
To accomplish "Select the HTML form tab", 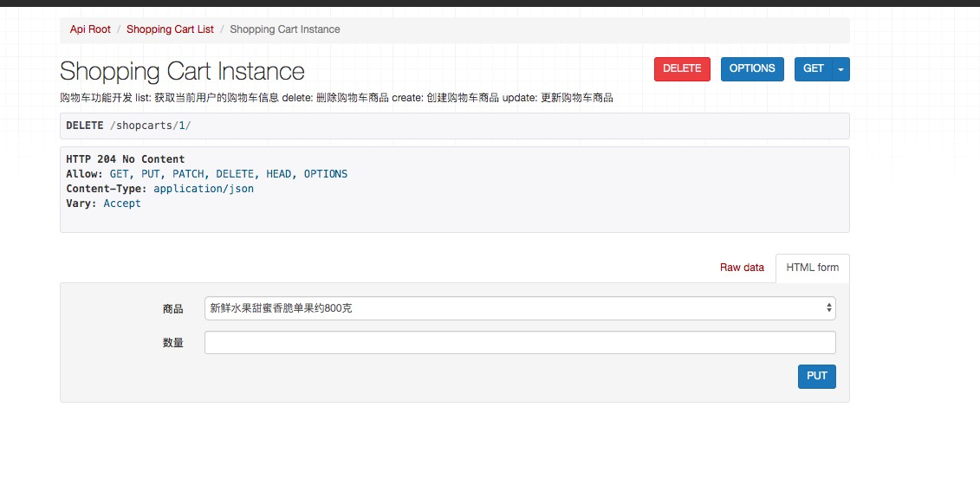I will (x=813, y=268).
